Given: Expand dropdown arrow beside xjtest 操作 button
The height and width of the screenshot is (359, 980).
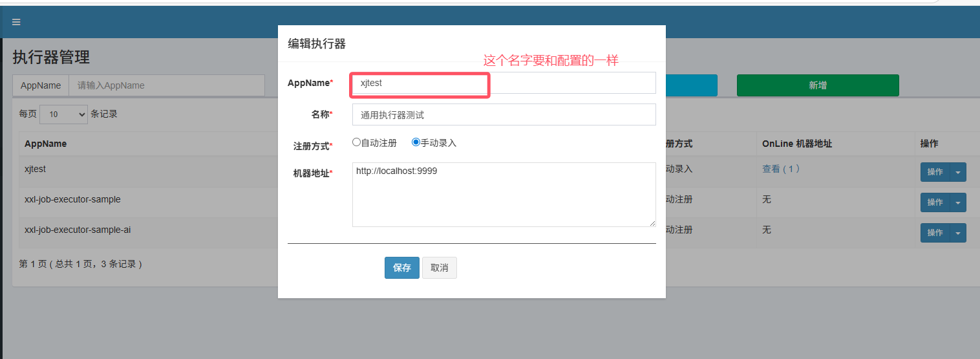Looking at the screenshot, I should coord(958,172).
